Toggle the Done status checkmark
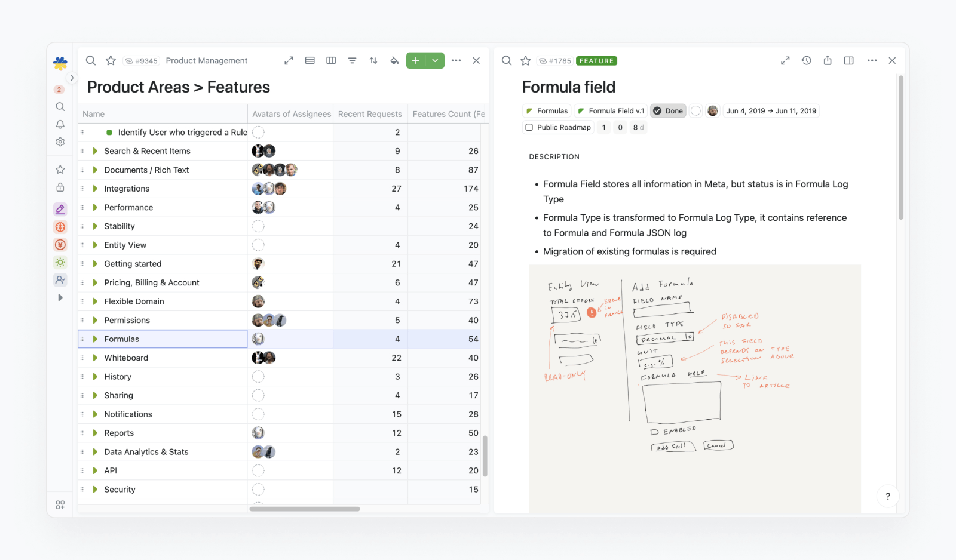This screenshot has width=956, height=560. click(x=657, y=111)
